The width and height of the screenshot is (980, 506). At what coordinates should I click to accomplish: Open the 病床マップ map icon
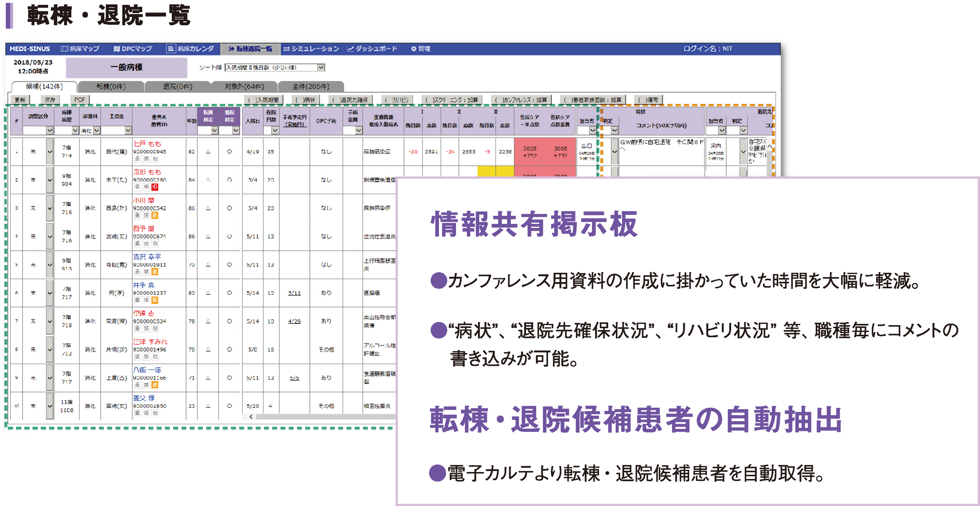tap(65, 49)
